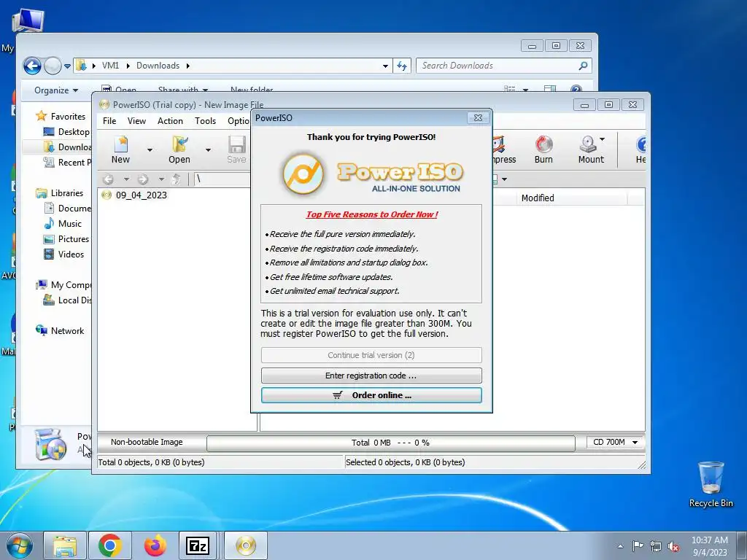
Task: Open the back history dropdown in PowerISO
Action: pos(126,179)
